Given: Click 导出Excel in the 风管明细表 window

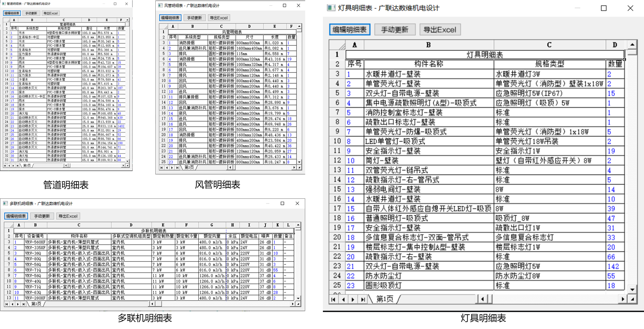Looking at the screenshot, I should pyautogui.click(x=219, y=18).
